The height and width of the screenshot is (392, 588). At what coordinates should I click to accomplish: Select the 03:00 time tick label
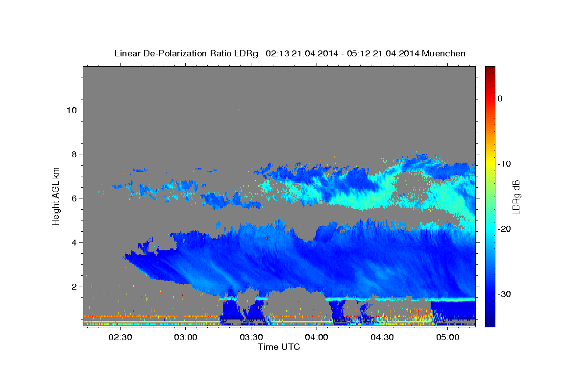tap(186, 338)
